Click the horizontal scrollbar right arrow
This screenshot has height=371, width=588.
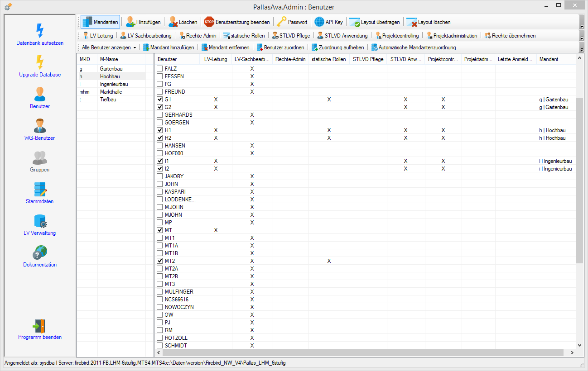click(572, 352)
